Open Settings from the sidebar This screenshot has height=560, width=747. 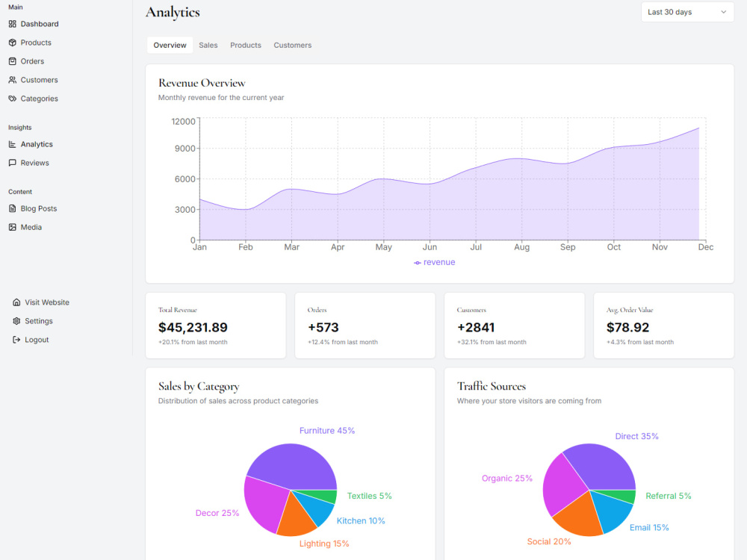pyautogui.click(x=39, y=321)
